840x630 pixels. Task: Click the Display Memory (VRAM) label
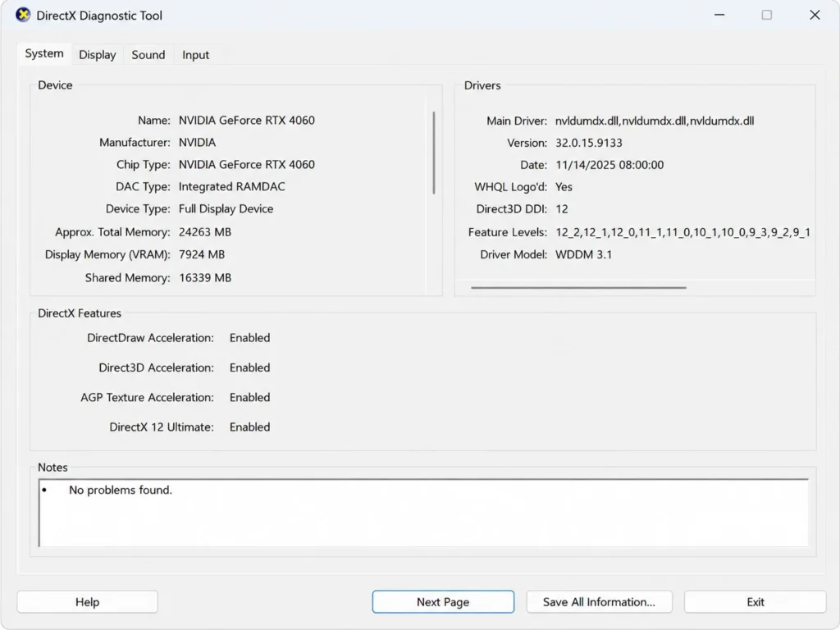[107, 254]
